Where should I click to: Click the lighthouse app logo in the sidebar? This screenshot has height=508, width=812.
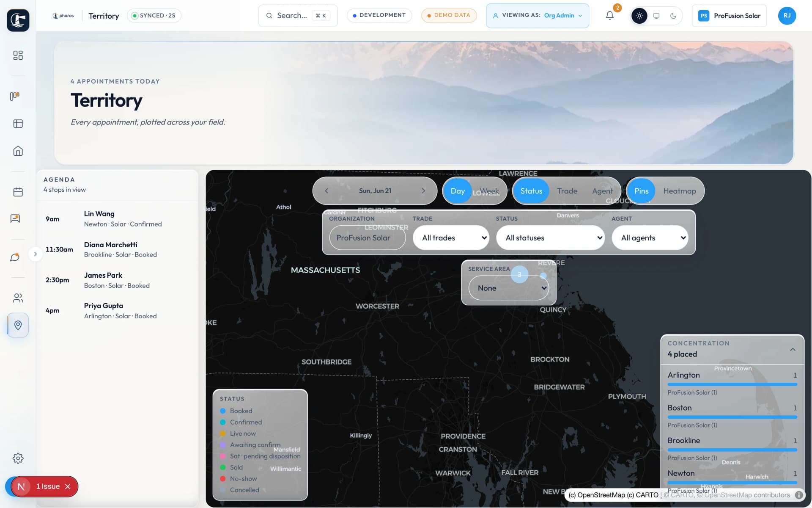click(x=18, y=20)
